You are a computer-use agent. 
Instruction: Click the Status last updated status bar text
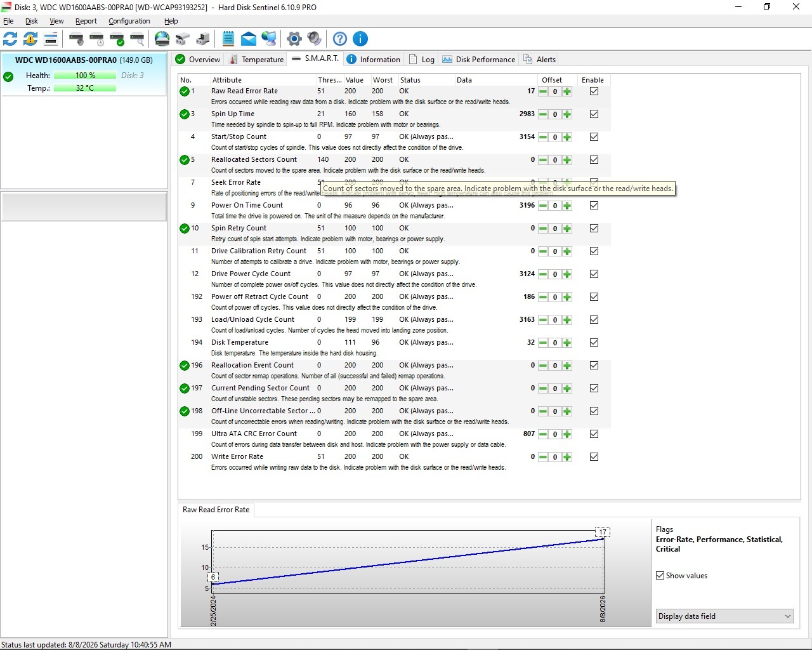pyautogui.click(x=86, y=644)
